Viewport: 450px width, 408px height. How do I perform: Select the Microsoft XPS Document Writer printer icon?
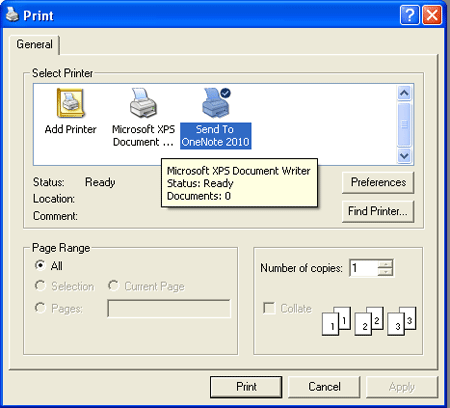pos(143,103)
